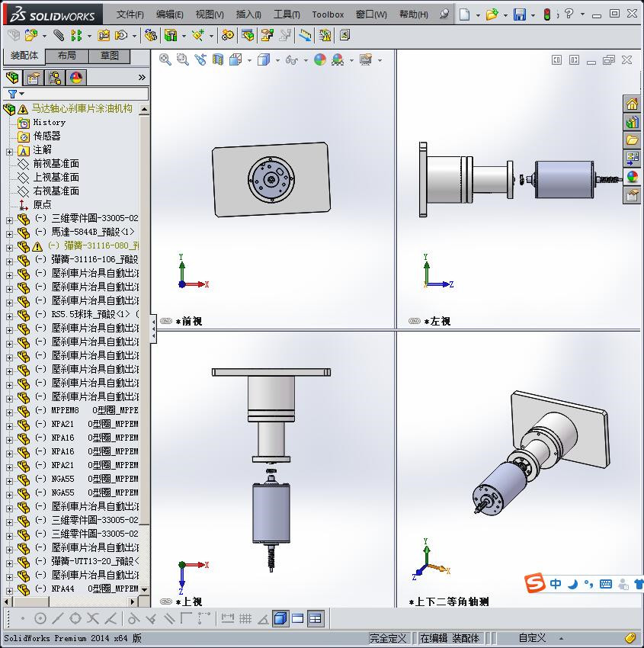This screenshot has height=648, width=644.
Task: Toggle the link views icon in 前視 viewport
Action: pyautogui.click(x=166, y=321)
